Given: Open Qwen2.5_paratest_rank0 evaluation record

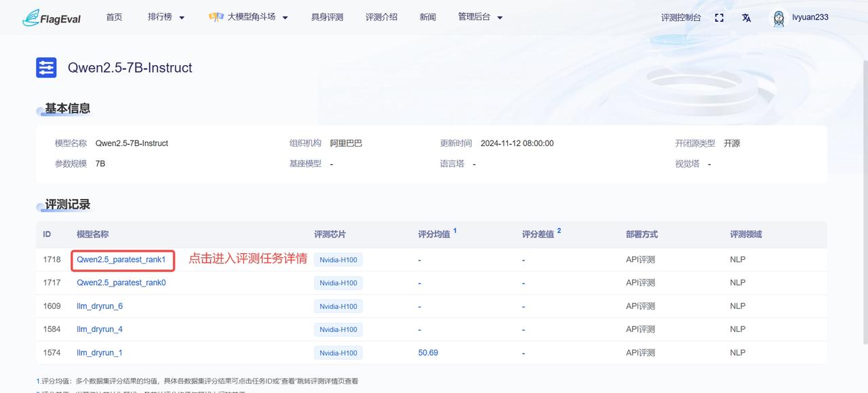Looking at the screenshot, I should (121, 282).
